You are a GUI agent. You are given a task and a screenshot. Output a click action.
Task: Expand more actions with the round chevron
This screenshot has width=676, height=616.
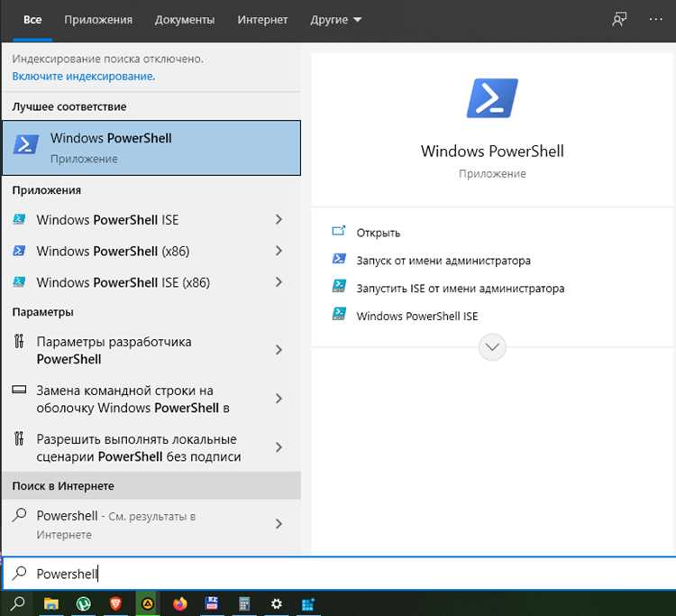coord(492,347)
